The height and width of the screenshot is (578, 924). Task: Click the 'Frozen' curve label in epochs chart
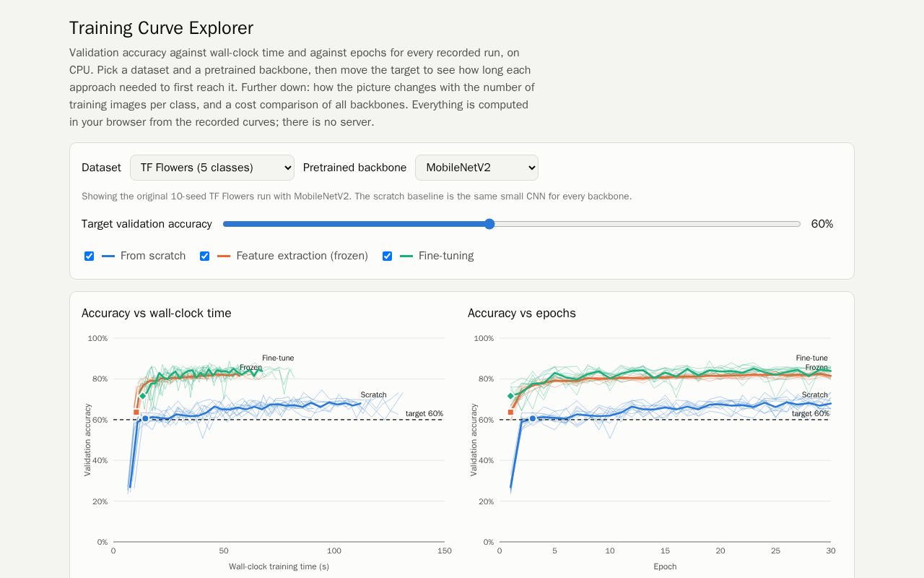816,368
